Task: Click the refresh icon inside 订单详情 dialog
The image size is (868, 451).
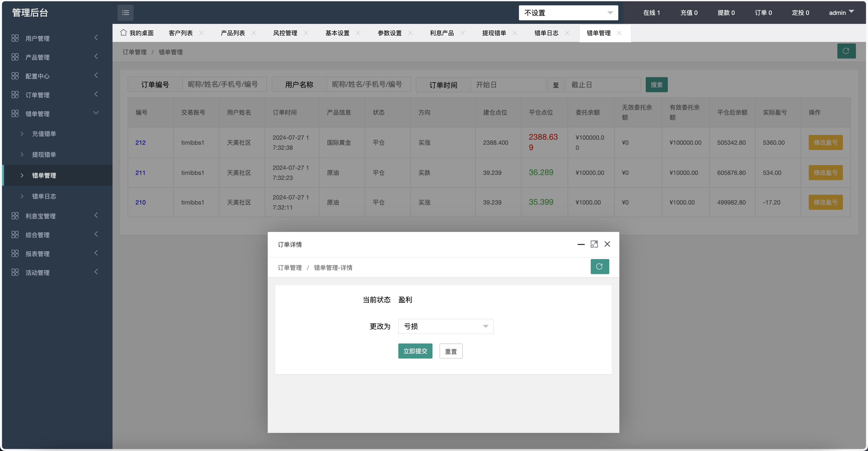Action: (x=600, y=267)
